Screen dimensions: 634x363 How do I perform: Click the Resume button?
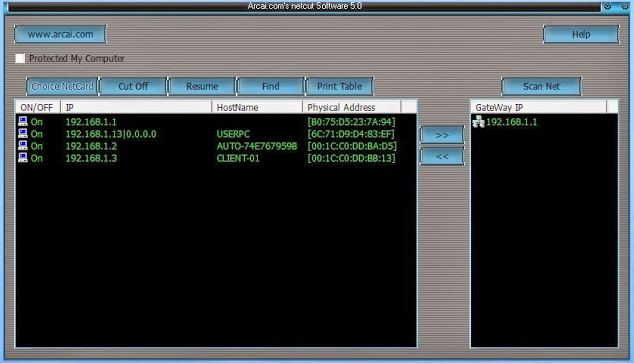coord(202,87)
